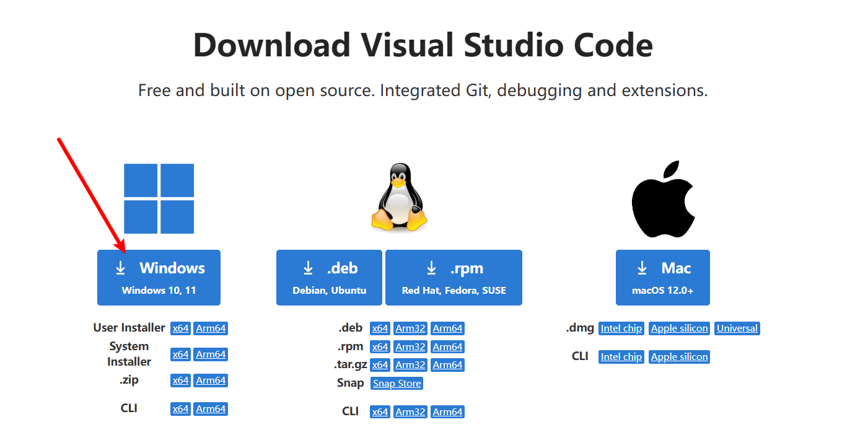Click the ".dmg" row label
The height and width of the screenshot is (440, 868).
click(580, 328)
